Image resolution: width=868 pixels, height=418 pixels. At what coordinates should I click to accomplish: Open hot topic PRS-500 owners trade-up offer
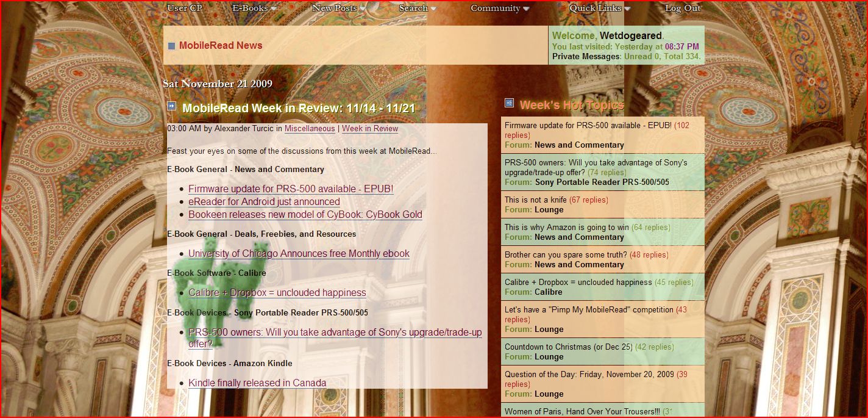click(x=596, y=167)
